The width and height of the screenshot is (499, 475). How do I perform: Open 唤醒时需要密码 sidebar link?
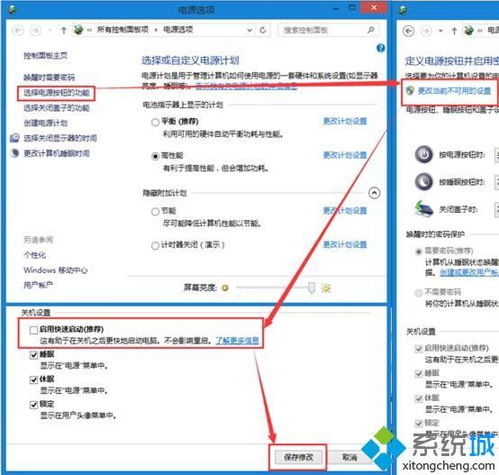point(49,77)
